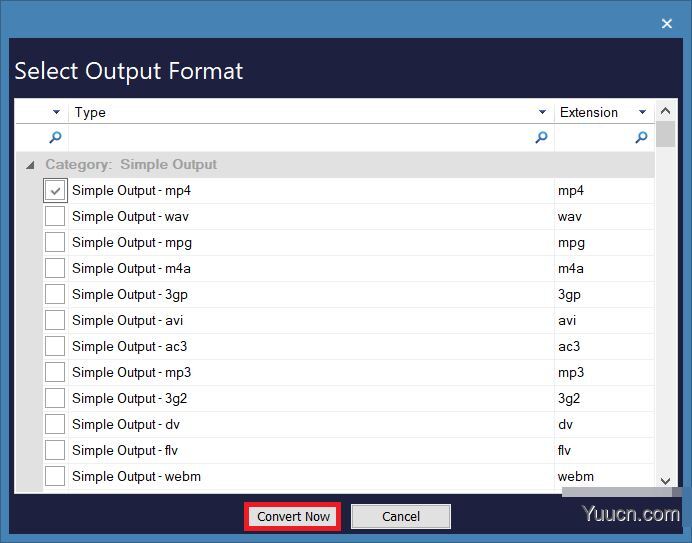Click the mp4 extension cell
The width and height of the screenshot is (692, 543).
(604, 191)
